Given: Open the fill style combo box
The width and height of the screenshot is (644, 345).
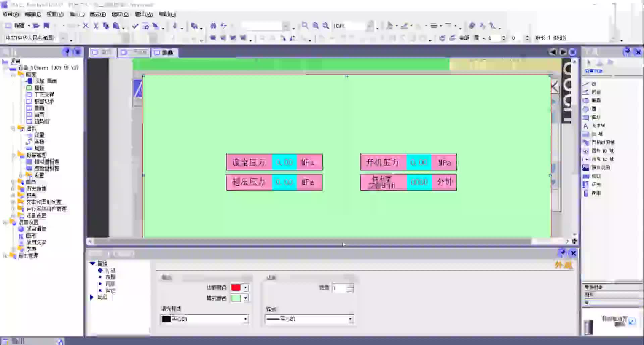Looking at the screenshot, I should tap(204, 319).
